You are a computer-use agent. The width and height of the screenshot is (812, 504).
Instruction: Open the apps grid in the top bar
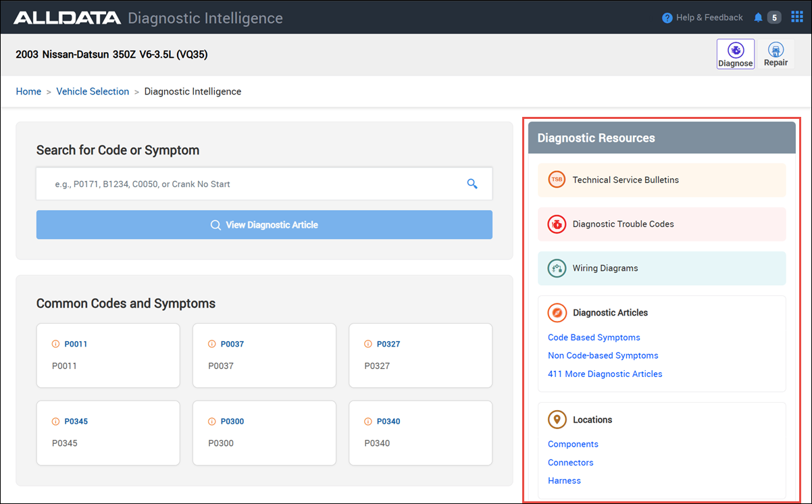tap(796, 16)
